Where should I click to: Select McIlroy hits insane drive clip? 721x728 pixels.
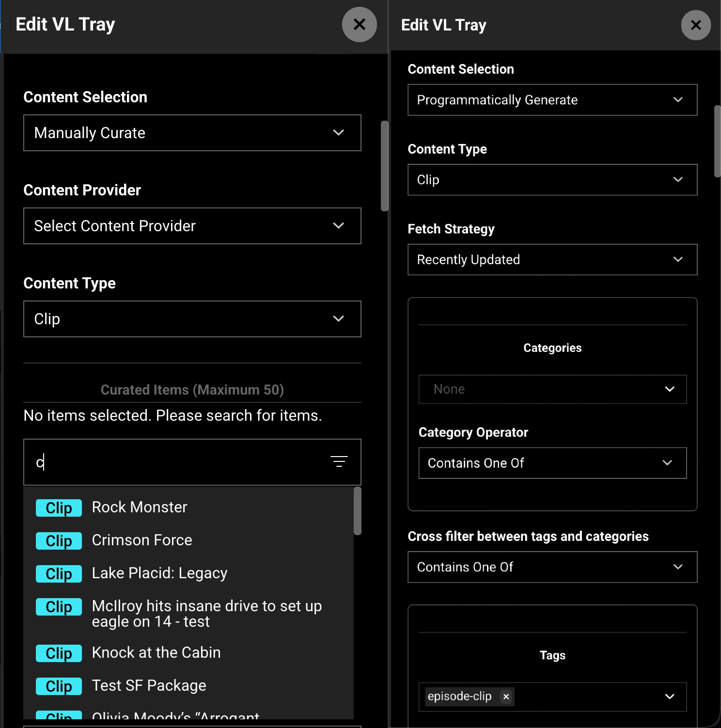point(188,614)
